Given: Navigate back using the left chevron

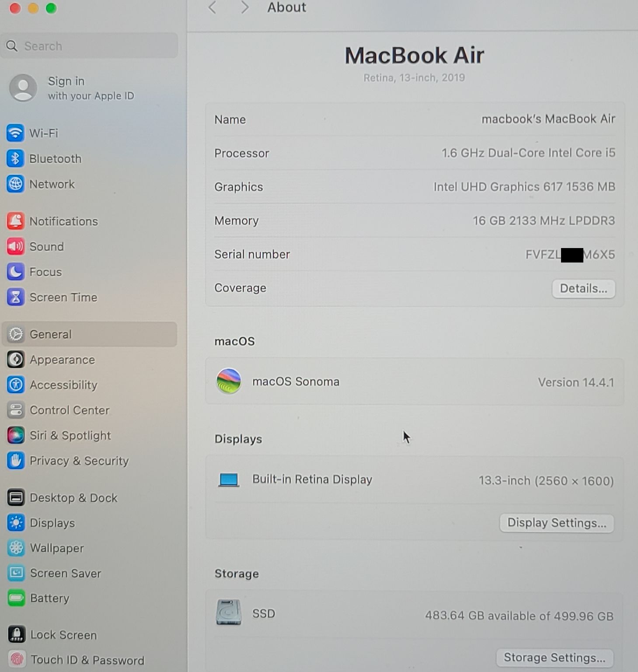Looking at the screenshot, I should 213,7.
